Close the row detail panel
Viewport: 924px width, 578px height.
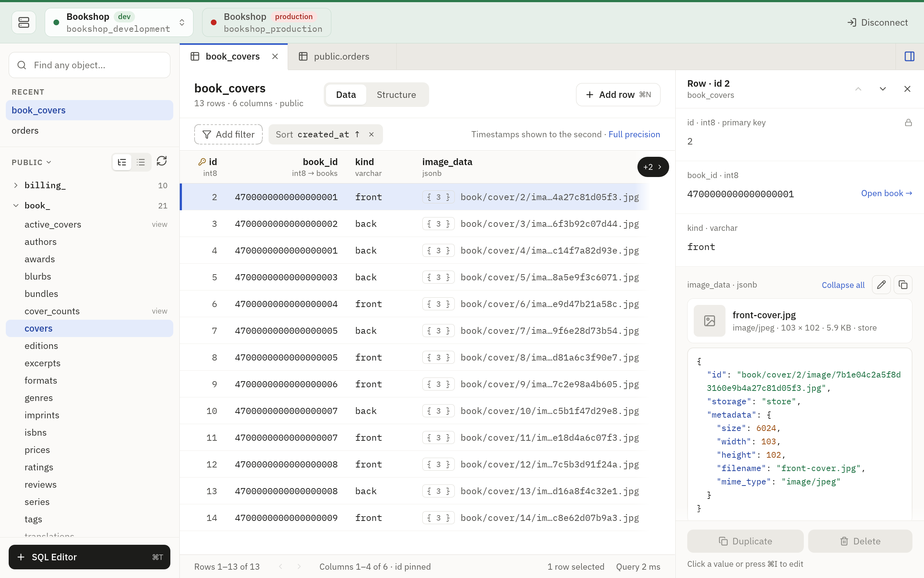907,89
